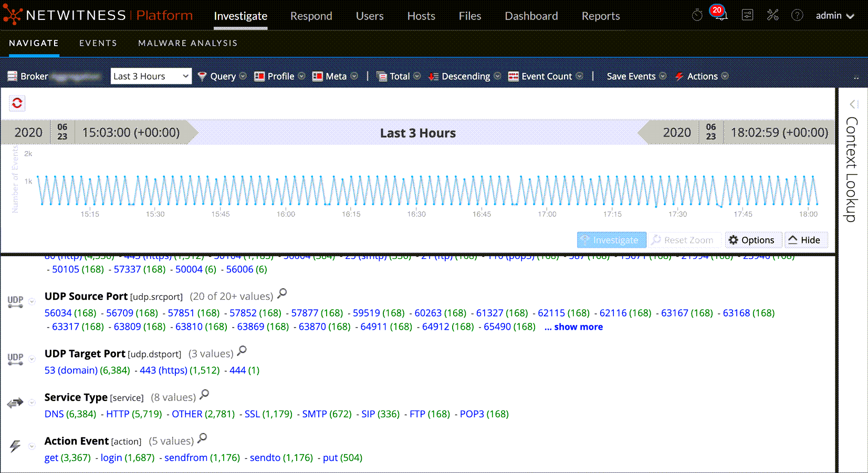This screenshot has height=473, width=868.
Task: Open the stopwatch jobs icon in header
Action: (697, 15)
